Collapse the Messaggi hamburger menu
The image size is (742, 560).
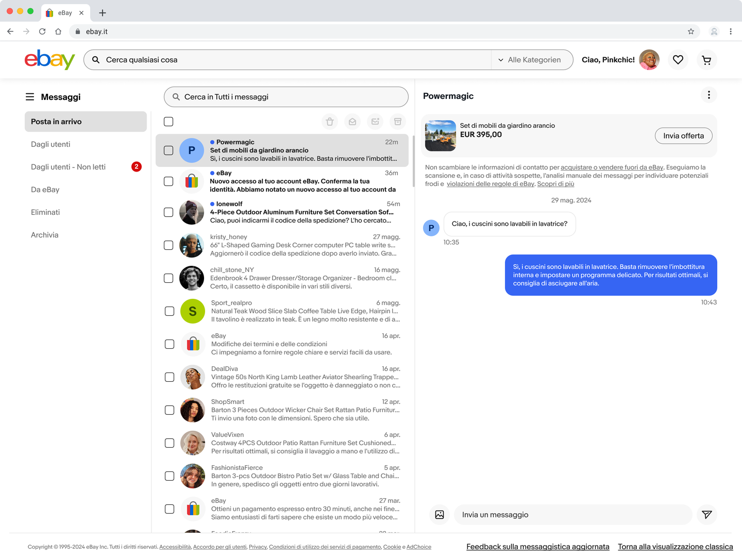tap(30, 97)
